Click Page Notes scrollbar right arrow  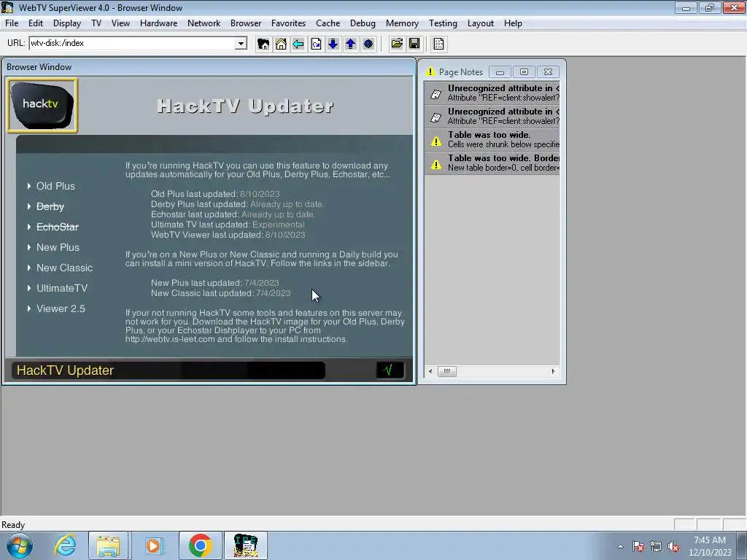tap(553, 371)
